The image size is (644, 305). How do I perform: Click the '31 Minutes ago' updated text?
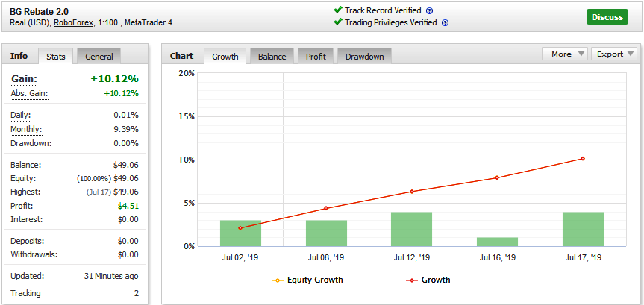point(111,276)
